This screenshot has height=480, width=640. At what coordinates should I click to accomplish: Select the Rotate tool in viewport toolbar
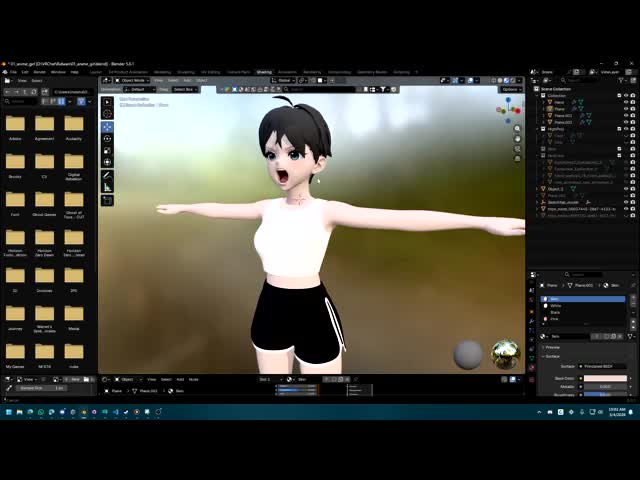pos(107,139)
